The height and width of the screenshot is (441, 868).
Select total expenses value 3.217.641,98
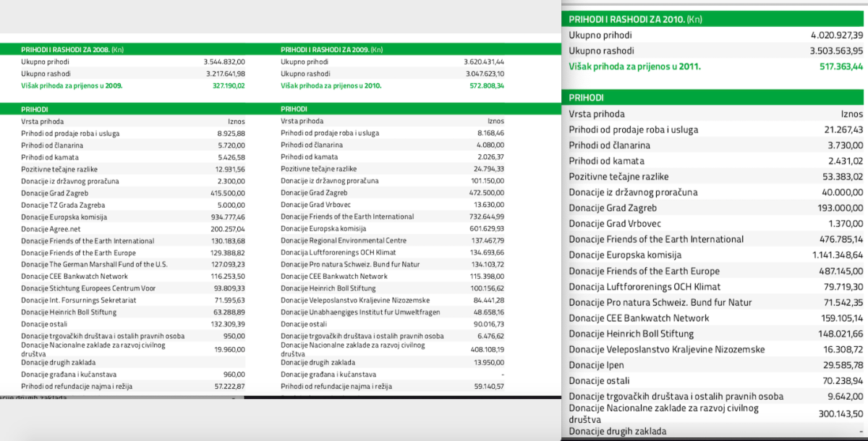225,74
